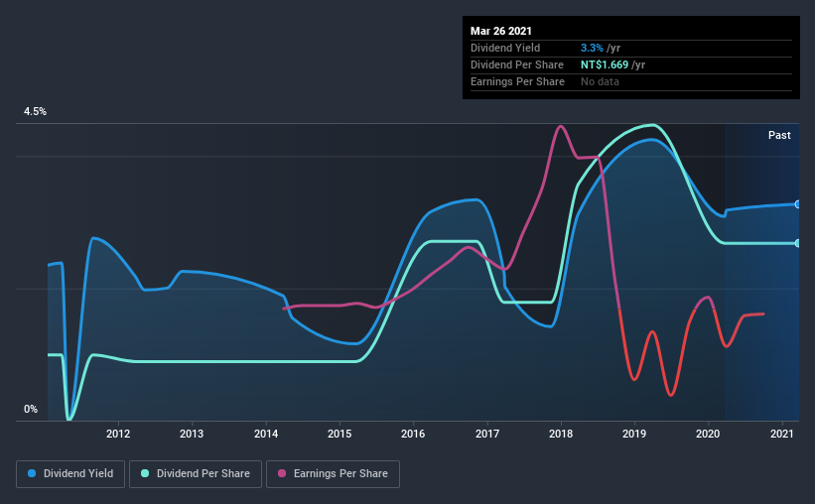Click the Past region label
Image resolution: width=815 pixels, height=504 pixels.
[779, 135]
